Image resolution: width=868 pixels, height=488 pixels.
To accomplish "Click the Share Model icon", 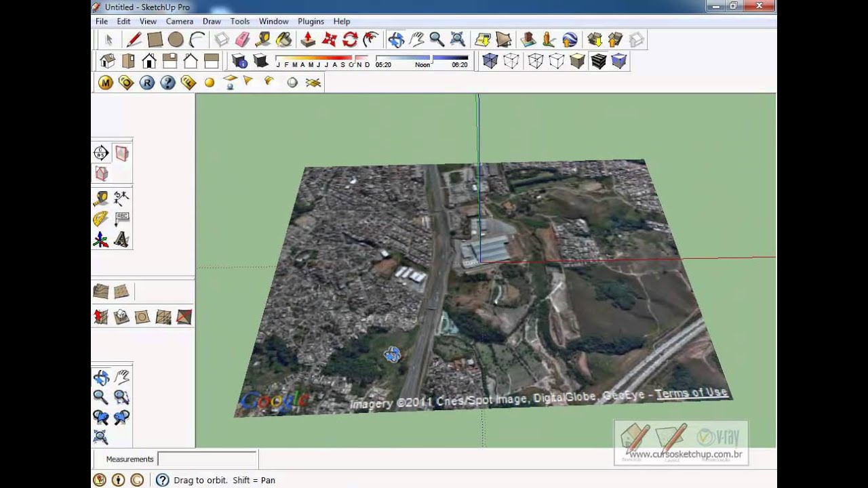I will click(615, 40).
